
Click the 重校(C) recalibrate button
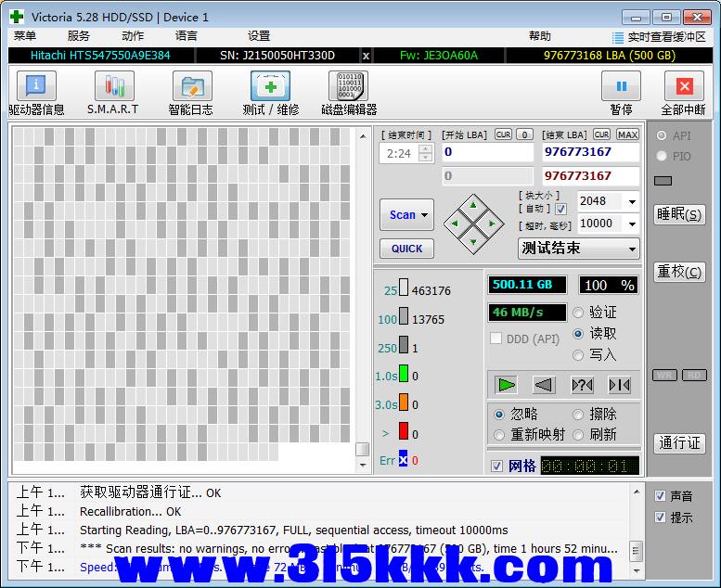click(x=679, y=272)
